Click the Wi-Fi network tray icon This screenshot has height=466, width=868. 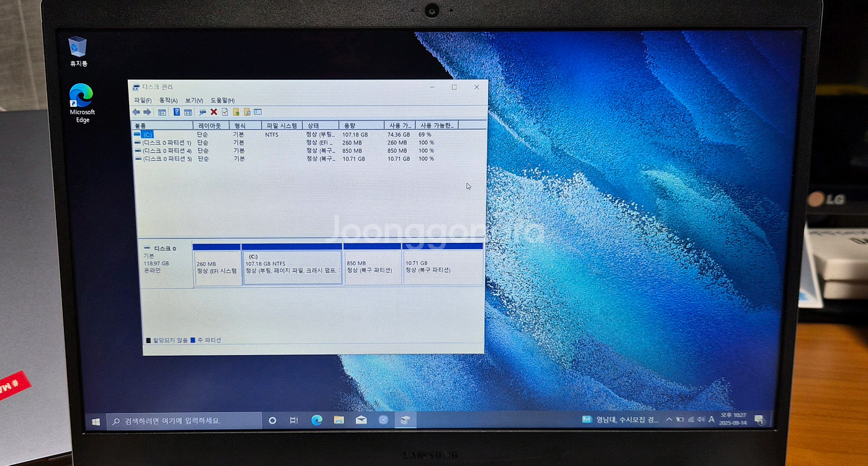point(690,419)
